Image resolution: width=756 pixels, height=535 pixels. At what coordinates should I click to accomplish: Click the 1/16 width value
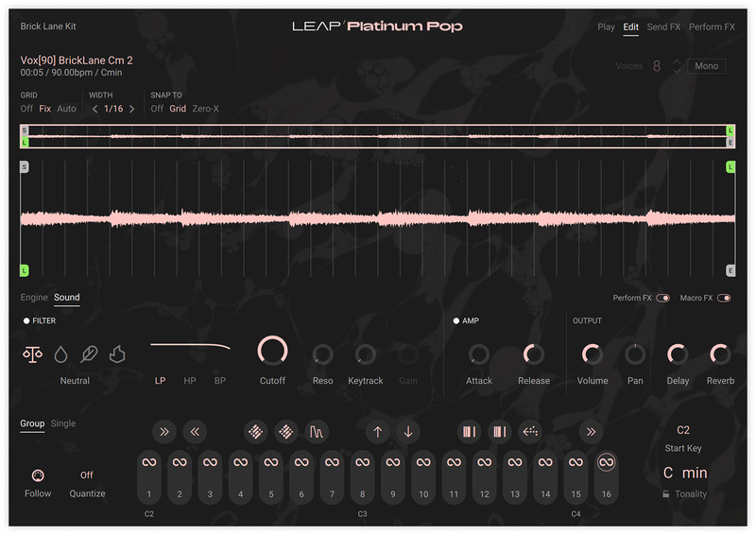(x=113, y=109)
